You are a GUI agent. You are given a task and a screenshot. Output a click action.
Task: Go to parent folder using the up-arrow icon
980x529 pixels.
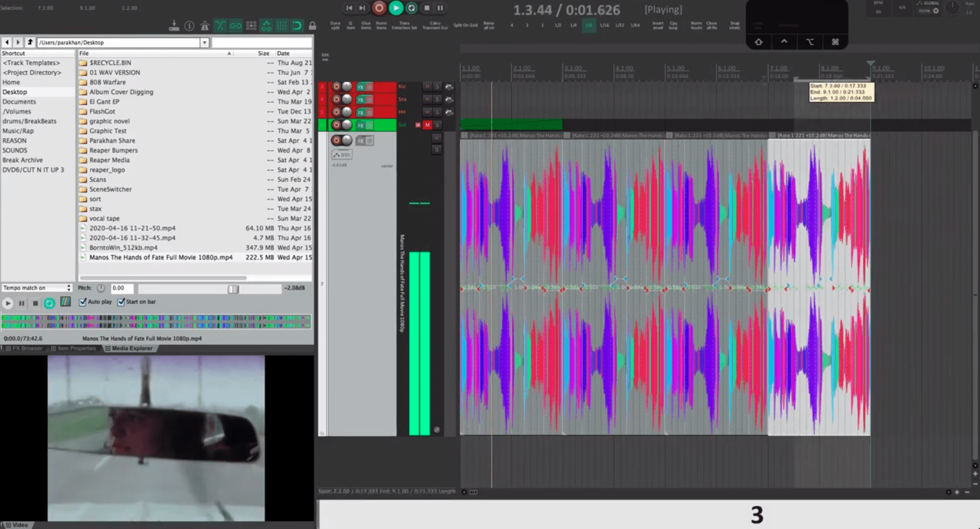coord(30,43)
